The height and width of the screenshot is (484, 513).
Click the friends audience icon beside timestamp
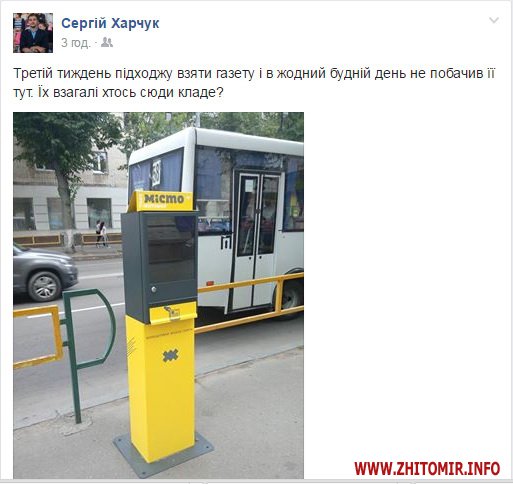pos(107,43)
